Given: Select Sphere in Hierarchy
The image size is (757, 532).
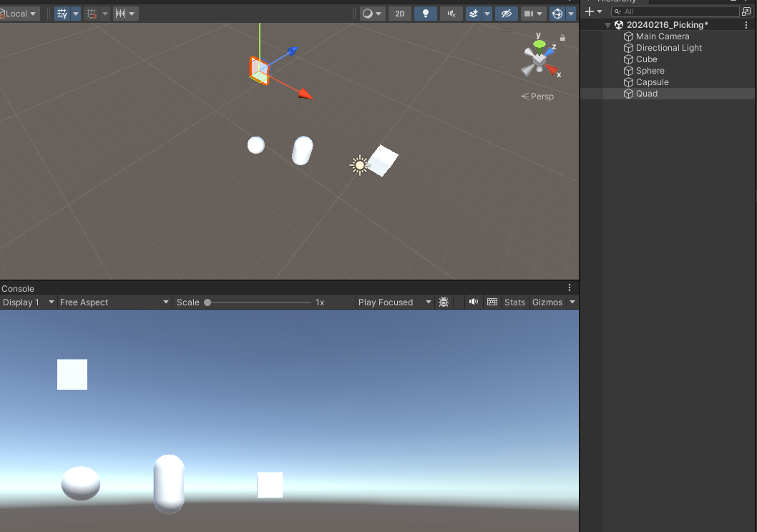Looking at the screenshot, I should coord(650,71).
